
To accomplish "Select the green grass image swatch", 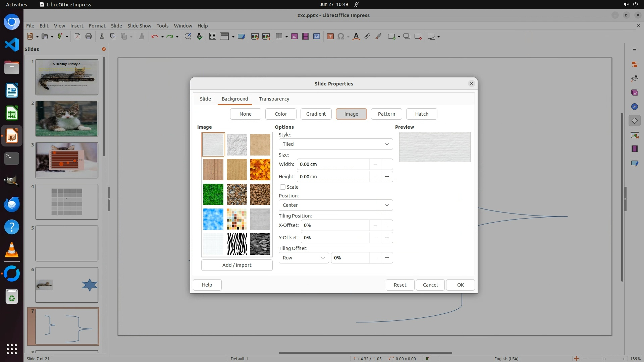I will 213,194.
